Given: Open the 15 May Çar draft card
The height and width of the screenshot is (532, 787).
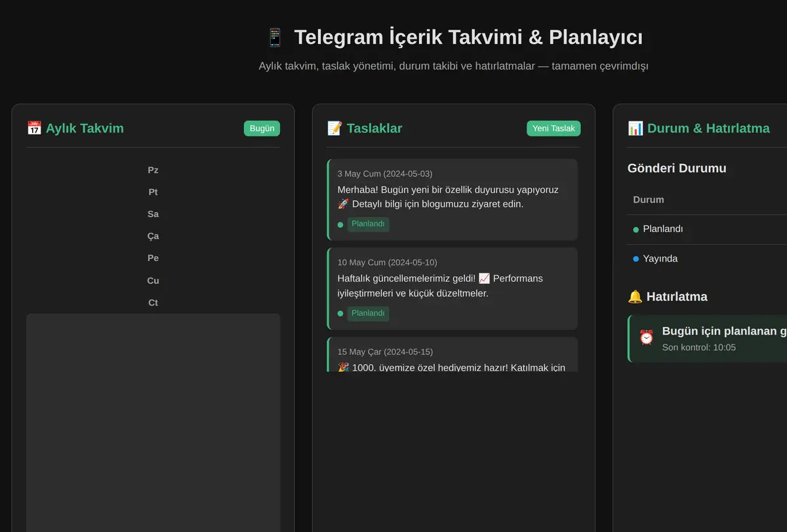Looking at the screenshot, I should [x=452, y=354].
